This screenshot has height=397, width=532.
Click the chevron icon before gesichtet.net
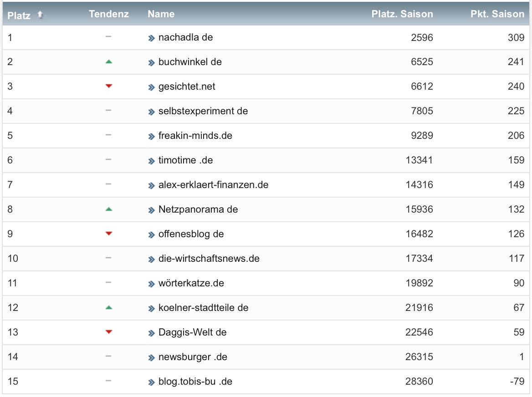(x=151, y=87)
